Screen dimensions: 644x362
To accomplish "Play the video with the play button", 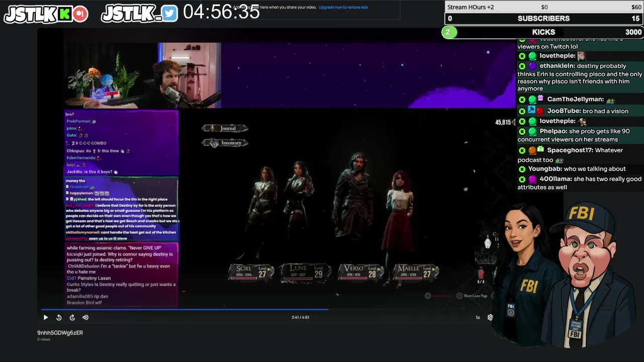I will point(45,317).
